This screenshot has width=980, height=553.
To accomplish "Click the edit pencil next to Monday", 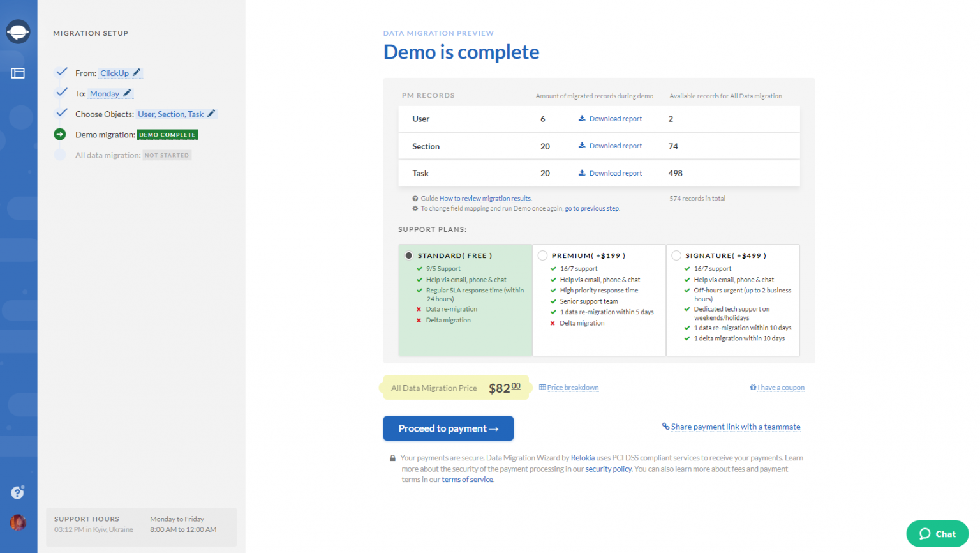I will pyautogui.click(x=126, y=93).
